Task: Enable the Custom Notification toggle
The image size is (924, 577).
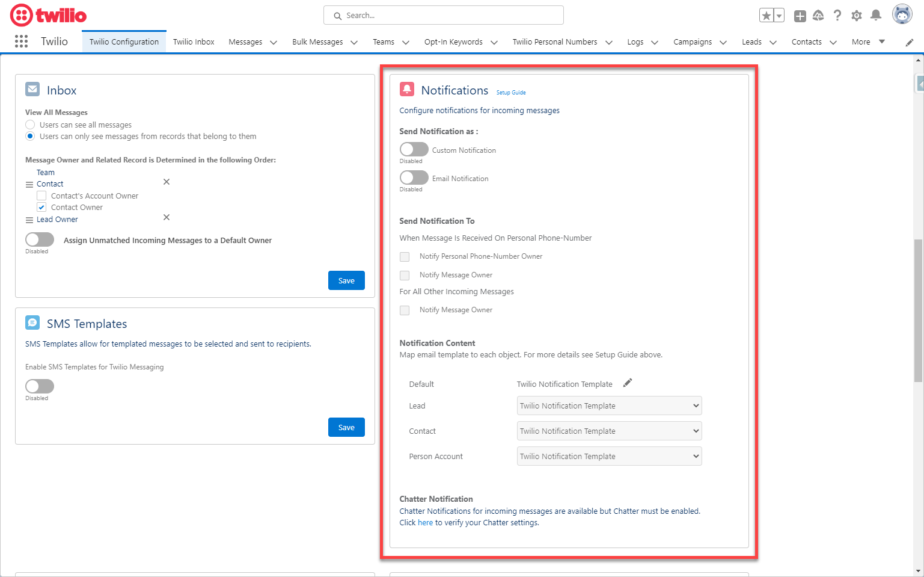Action: [414, 149]
